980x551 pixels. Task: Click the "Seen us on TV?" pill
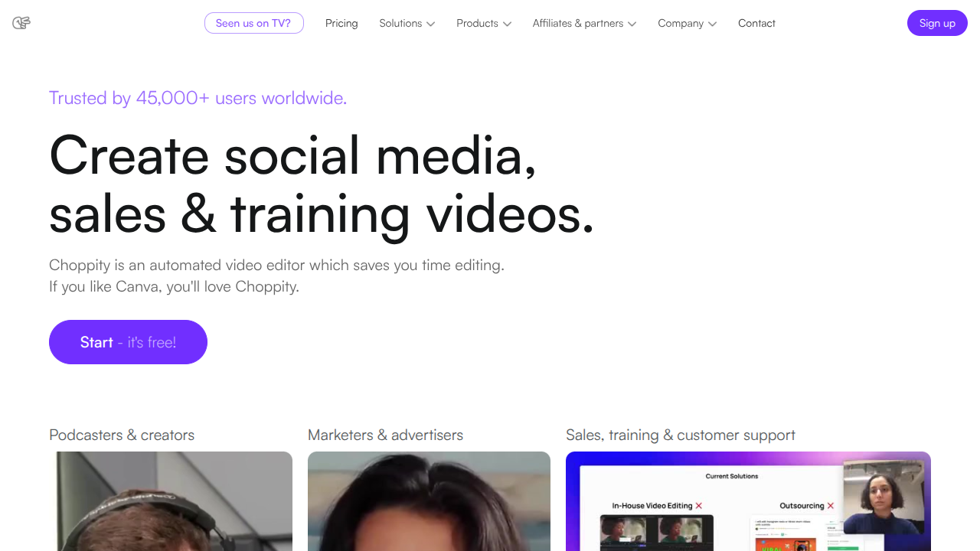click(x=253, y=23)
